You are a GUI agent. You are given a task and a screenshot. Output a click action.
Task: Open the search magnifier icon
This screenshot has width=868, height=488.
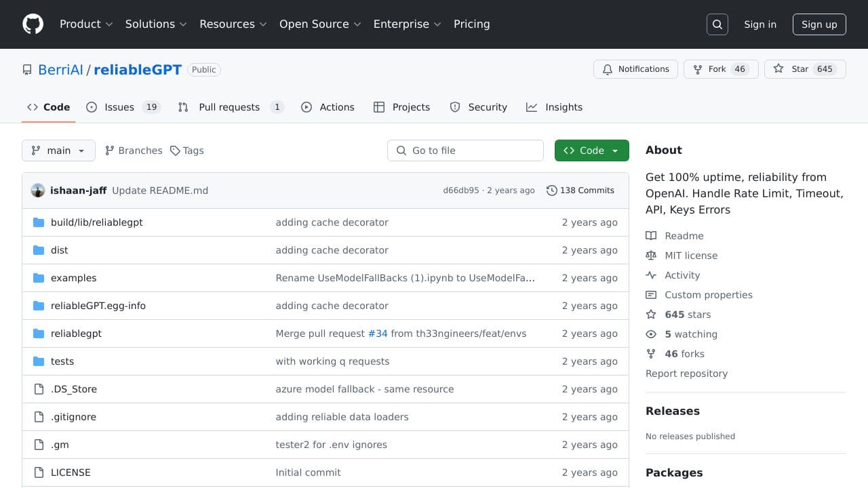pos(717,24)
